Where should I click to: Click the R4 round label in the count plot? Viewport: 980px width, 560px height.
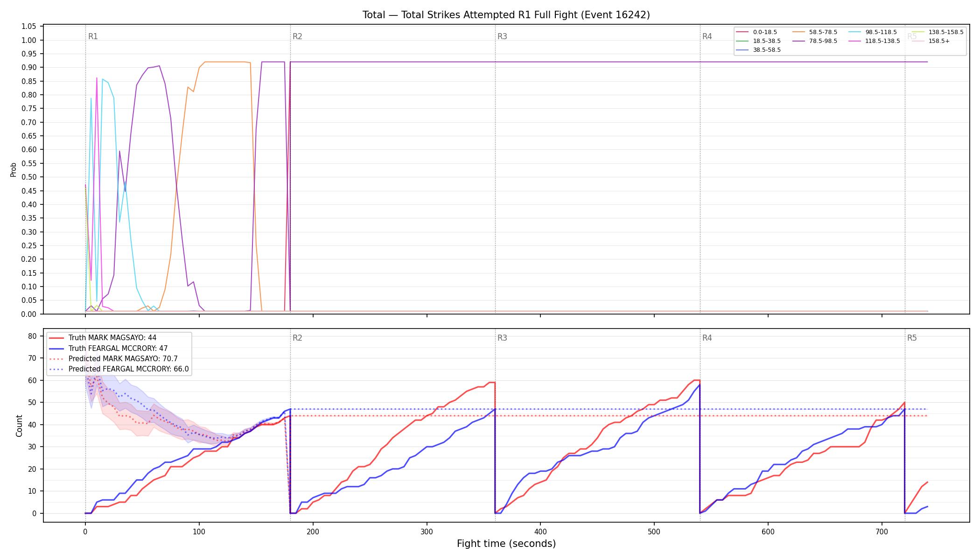(707, 338)
